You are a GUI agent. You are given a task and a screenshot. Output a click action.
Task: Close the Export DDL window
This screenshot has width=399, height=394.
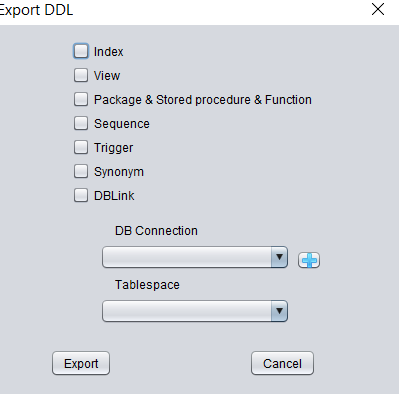(x=378, y=9)
